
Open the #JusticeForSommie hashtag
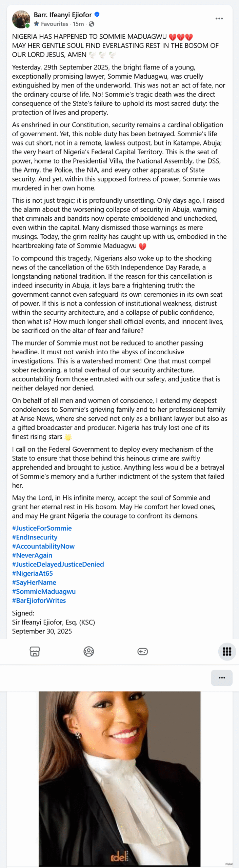click(42, 528)
